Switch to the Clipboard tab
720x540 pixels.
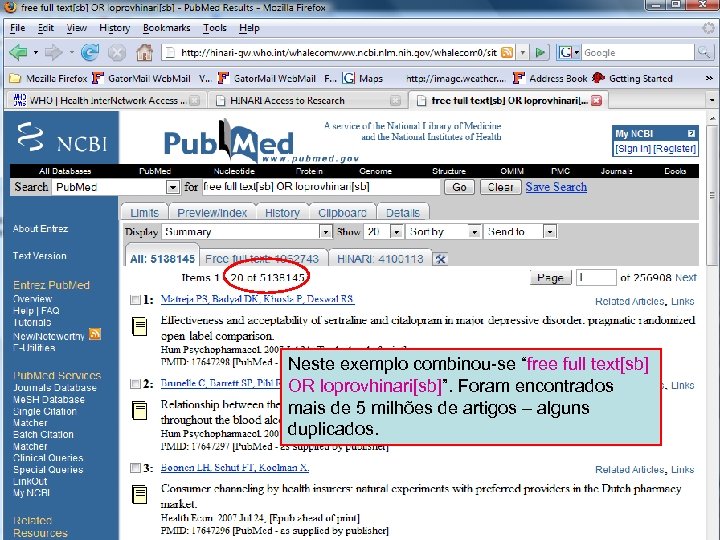[343, 213]
